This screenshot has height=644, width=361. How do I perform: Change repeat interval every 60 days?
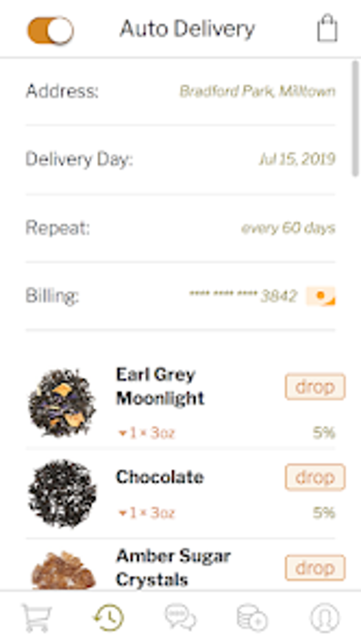click(x=288, y=228)
